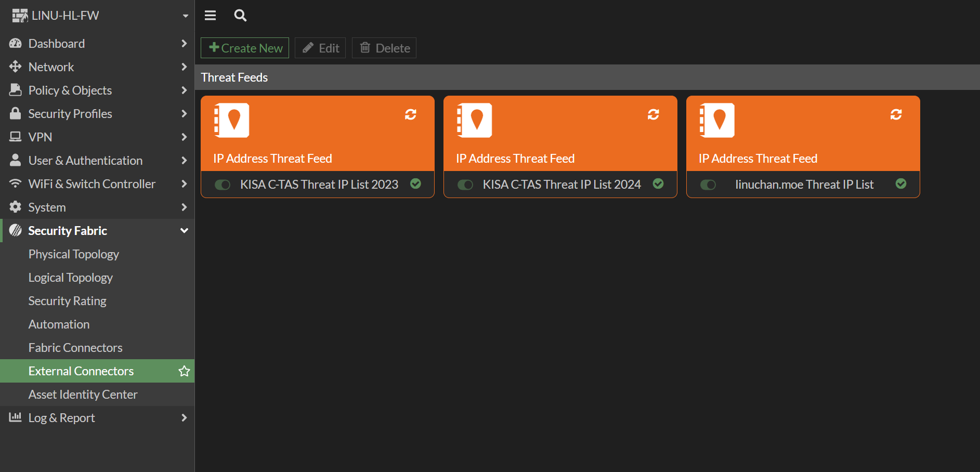Click the WiFi & Switch Controller icon
The height and width of the screenshot is (472, 980).
point(16,183)
